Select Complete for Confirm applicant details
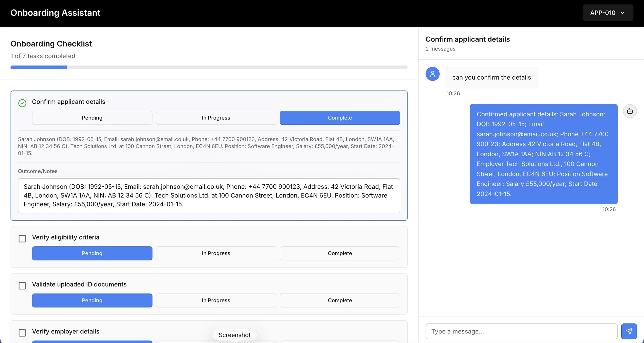644x343 pixels. (x=340, y=118)
